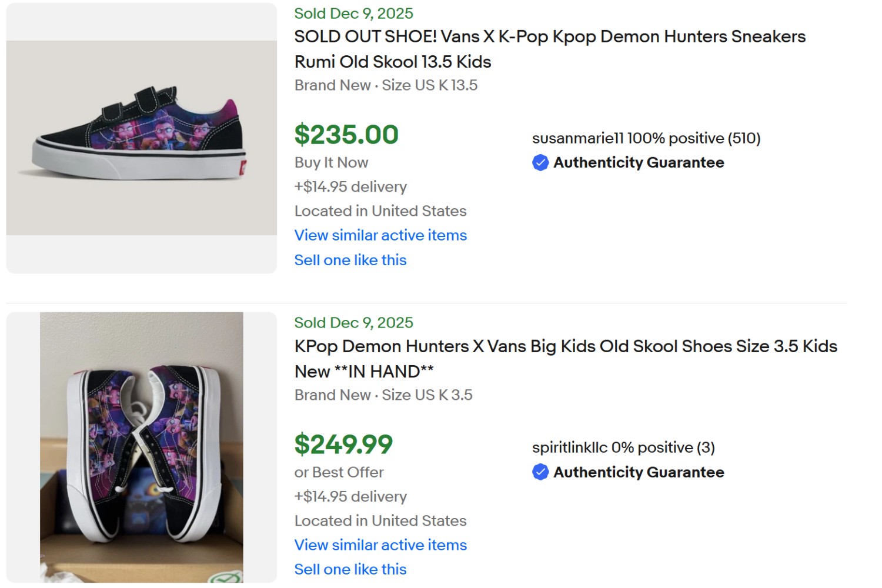View the boxed shoes photo on the second listing

click(141, 448)
